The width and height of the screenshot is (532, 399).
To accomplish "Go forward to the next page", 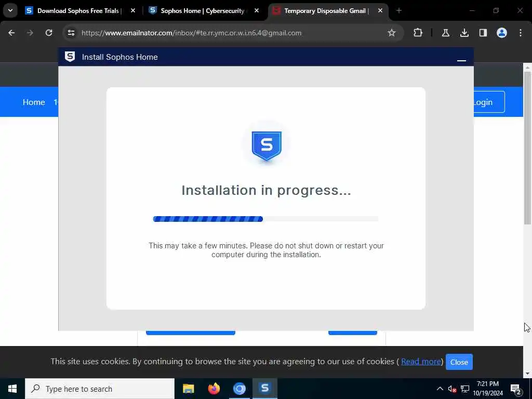I will coord(30,33).
